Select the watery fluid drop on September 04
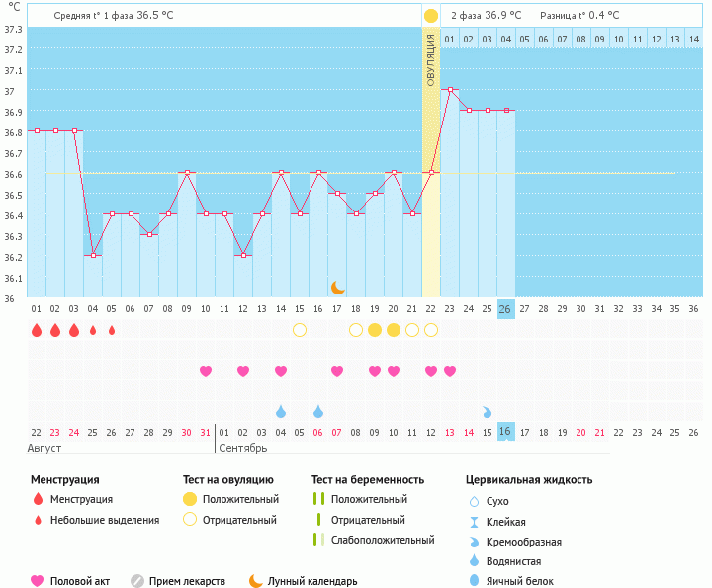 pyautogui.click(x=281, y=411)
